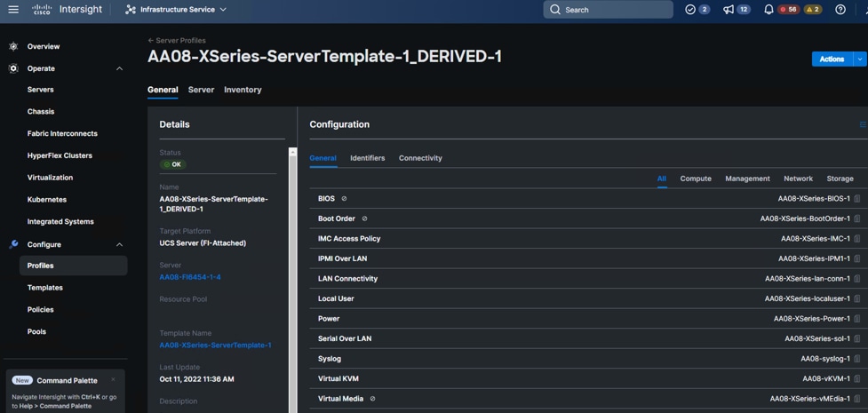Click the Actions button
868x413 pixels.
pyautogui.click(x=832, y=60)
